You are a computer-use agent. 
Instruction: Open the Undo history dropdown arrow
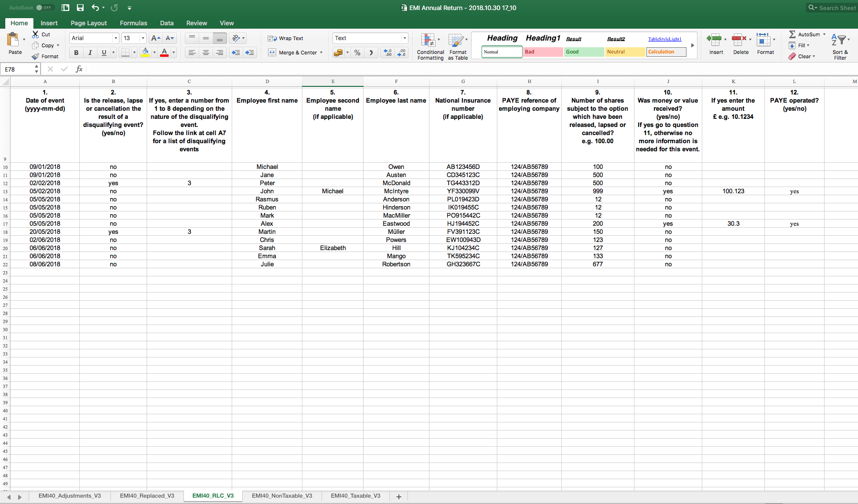pos(103,8)
